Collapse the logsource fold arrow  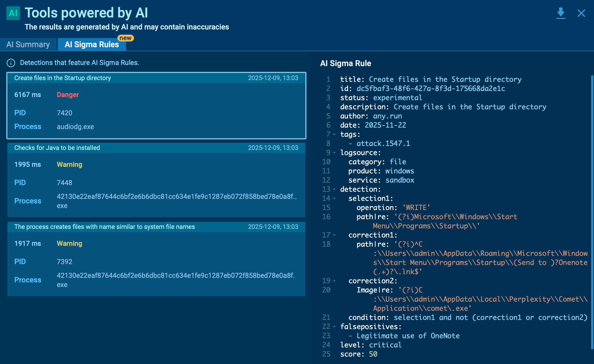pos(334,153)
